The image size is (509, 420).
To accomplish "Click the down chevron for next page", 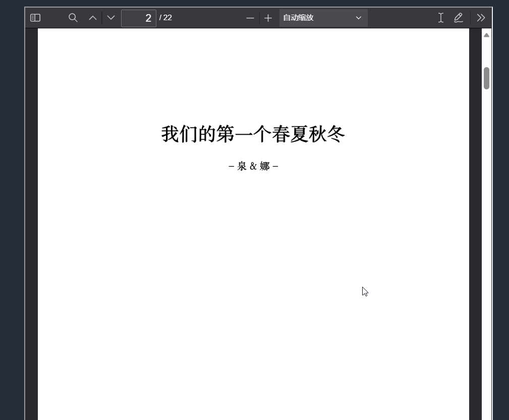I will pyautogui.click(x=110, y=18).
